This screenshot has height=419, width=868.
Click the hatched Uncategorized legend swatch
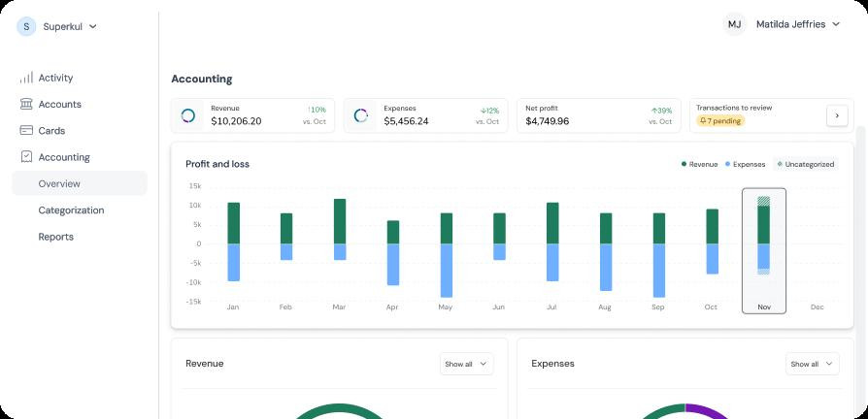[780, 164]
